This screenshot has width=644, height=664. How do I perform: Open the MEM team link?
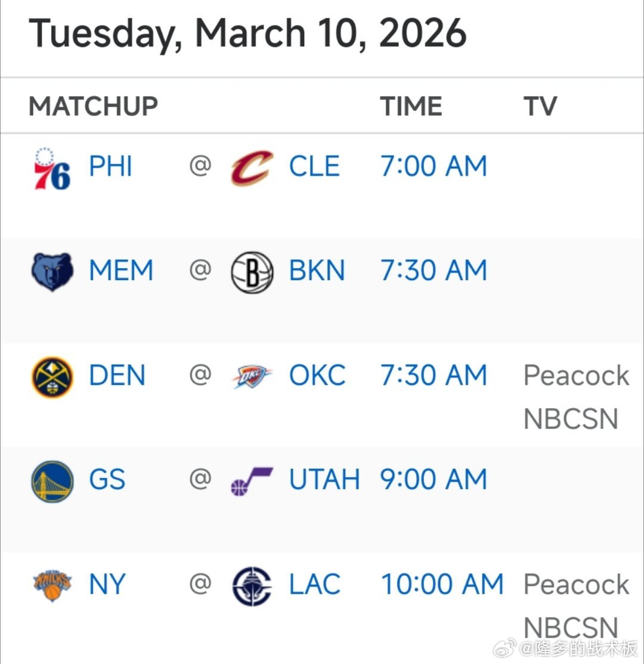(x=121, y=271)
